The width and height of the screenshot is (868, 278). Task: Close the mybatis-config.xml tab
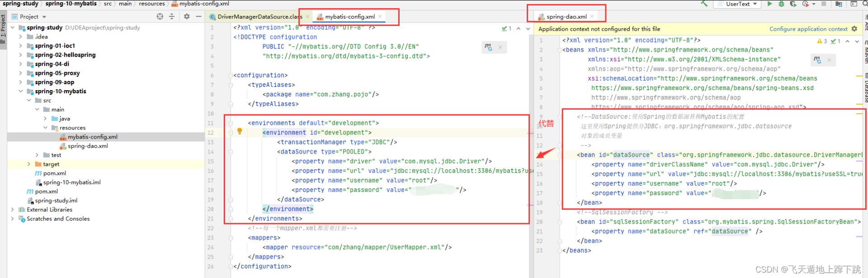pos(380,16)
